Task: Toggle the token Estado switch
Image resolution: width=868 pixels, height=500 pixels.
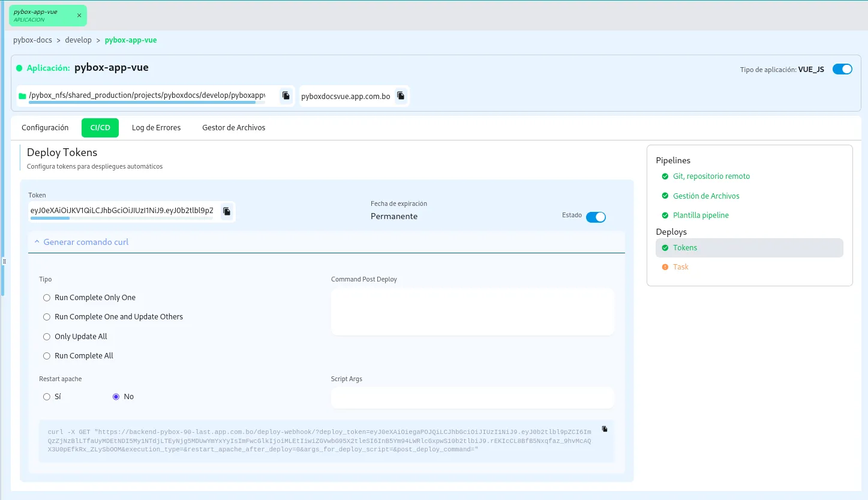Action: 596,217
